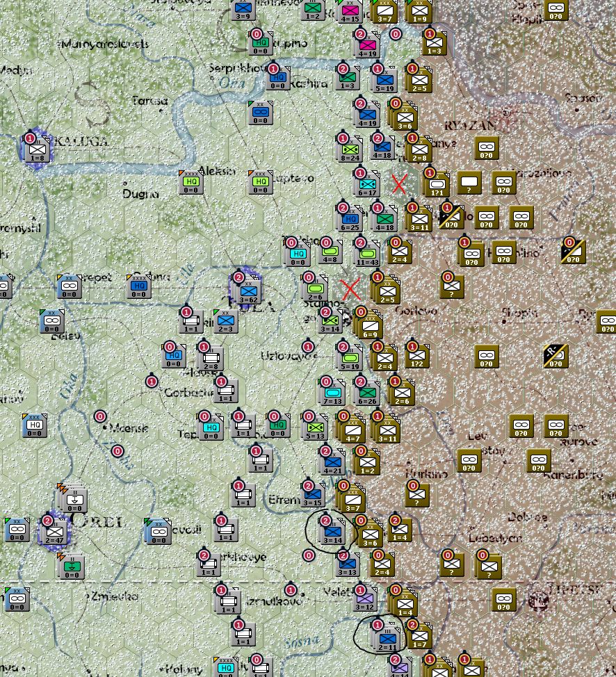Pick the 8=24 motorized unit counter
The image size is (616, 677).
point(350,149)
